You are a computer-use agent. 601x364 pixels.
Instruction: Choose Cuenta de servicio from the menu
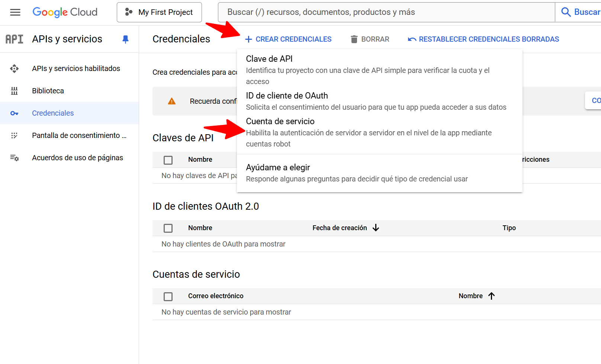pyautogui.click(x=280, y=122)
